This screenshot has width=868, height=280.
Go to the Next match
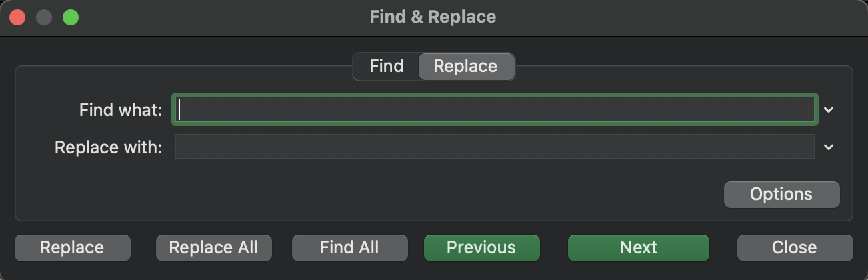[639, 247]
